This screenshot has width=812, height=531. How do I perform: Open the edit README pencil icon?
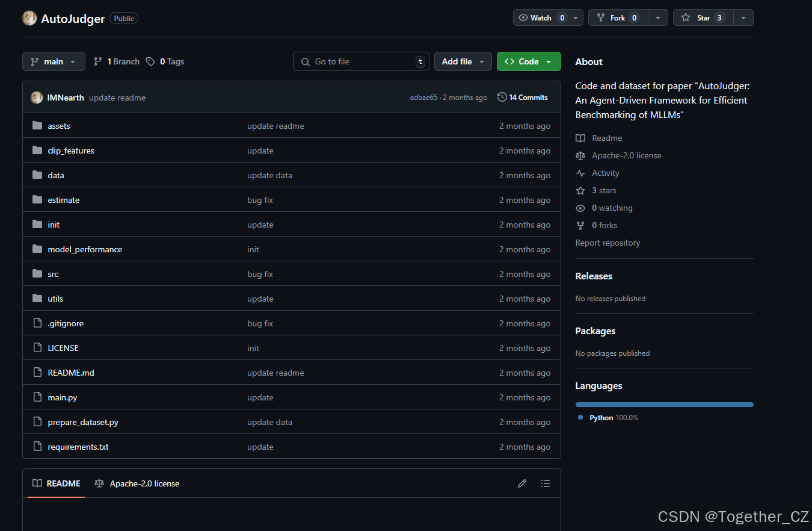(x=521, y=483)
